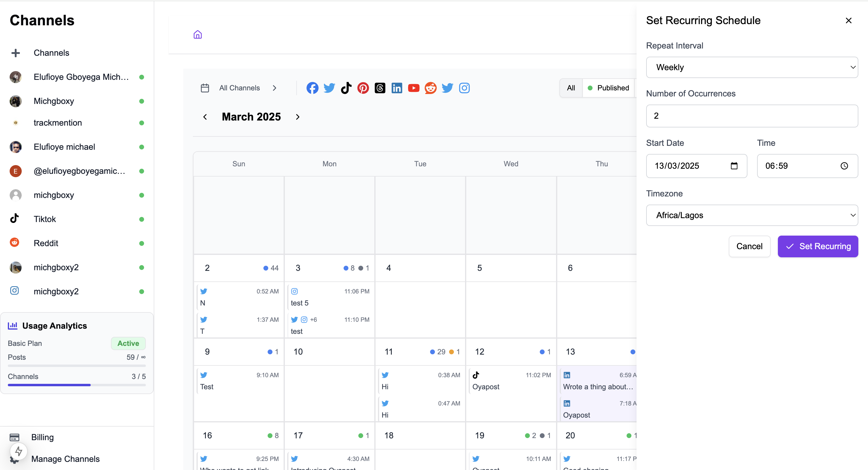Click the Cancel button

coord(749,246)
